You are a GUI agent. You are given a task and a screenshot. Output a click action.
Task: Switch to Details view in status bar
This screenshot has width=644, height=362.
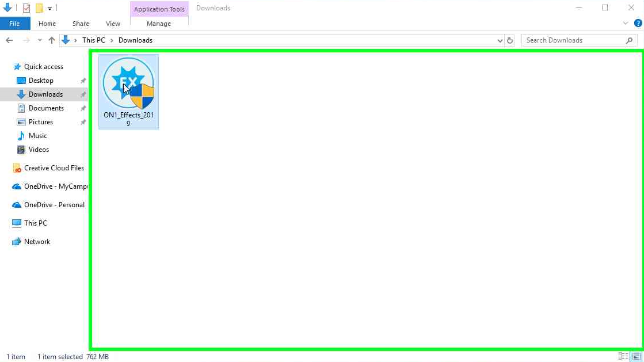pyautogui.click(x=623, y=357)
